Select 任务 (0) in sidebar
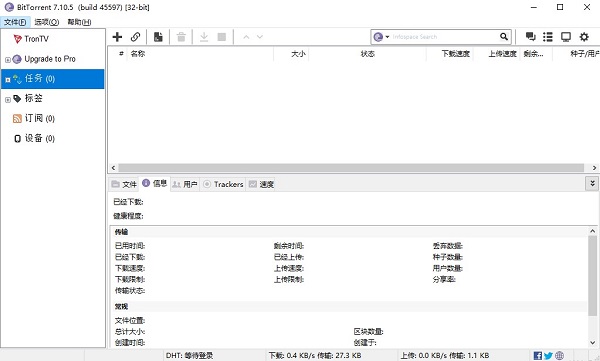600x361 pixels. click(53, 79)
